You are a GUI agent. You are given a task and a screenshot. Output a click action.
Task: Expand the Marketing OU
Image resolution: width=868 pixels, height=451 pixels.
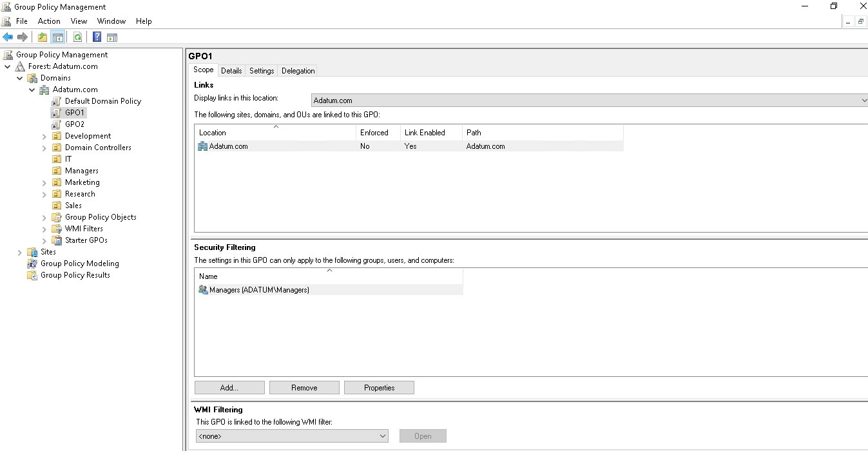[44, 182]
